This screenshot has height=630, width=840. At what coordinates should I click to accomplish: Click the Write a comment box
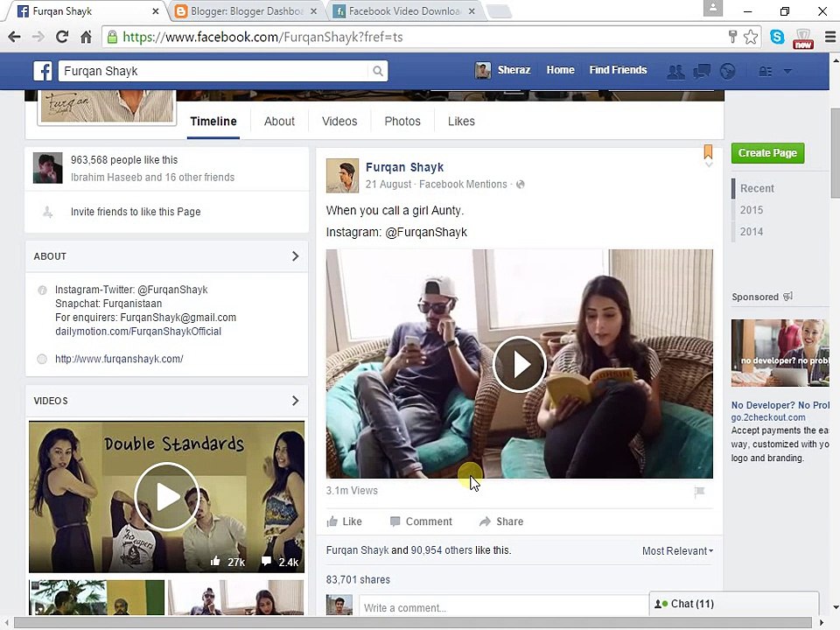[x=504, y=608]
